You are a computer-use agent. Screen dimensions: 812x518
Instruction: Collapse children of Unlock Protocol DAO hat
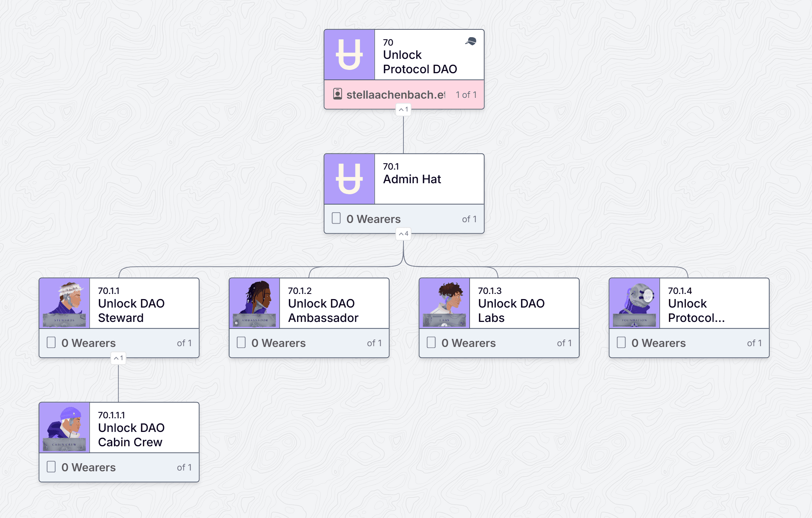click(403, 110)
